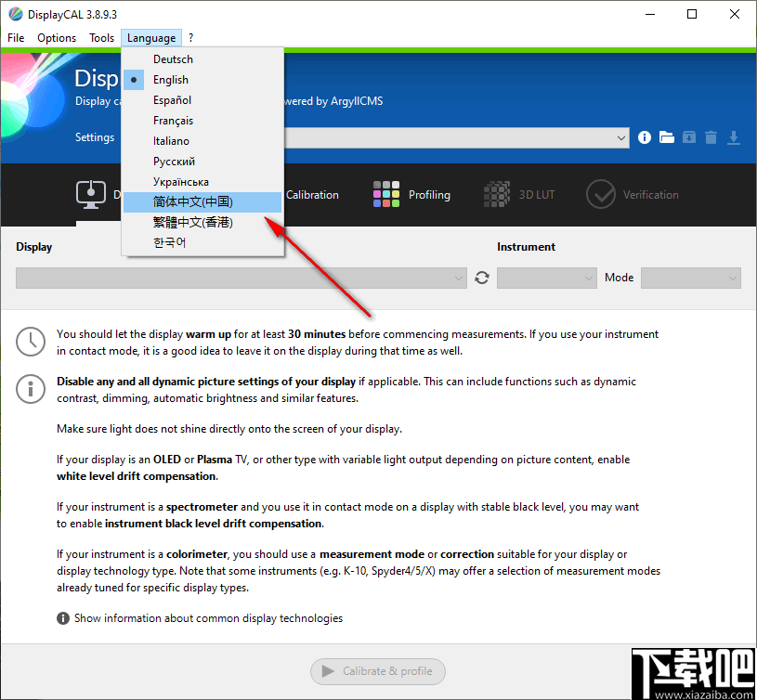Click info icon beside display technologies link
757x700 pixels.
[63, 618]
